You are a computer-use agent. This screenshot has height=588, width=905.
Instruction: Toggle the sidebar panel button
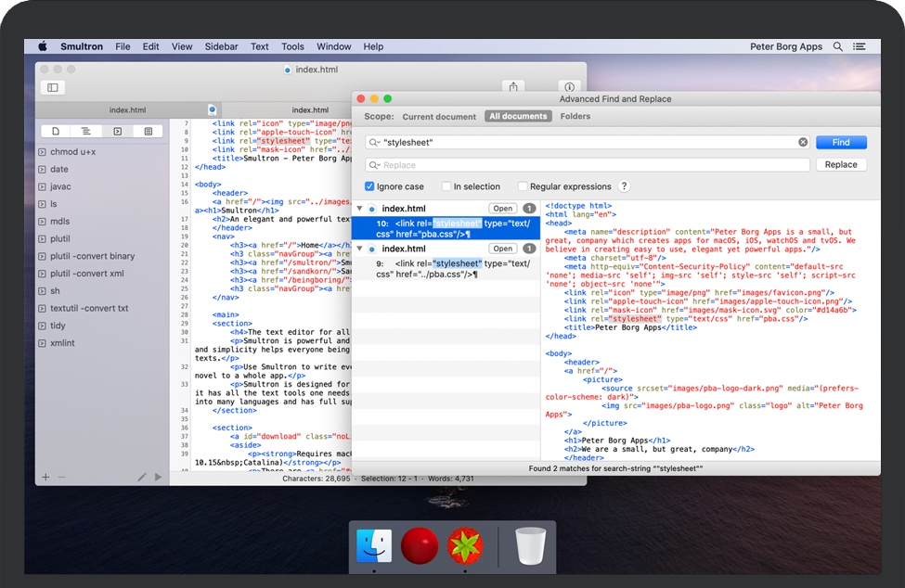click(52, 87)
